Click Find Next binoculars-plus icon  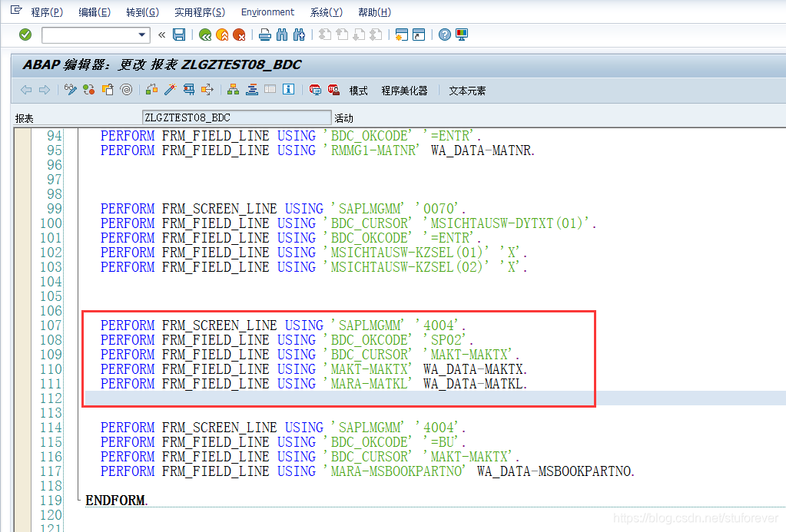tap(299, 35)
